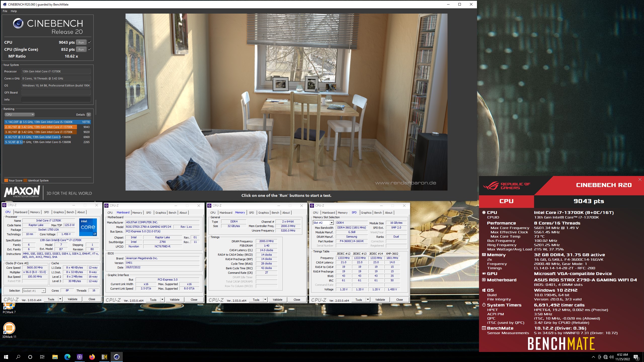Select ranking entry with score 2265
Viewport: 644px width, 362px height.
pos(47,142)
